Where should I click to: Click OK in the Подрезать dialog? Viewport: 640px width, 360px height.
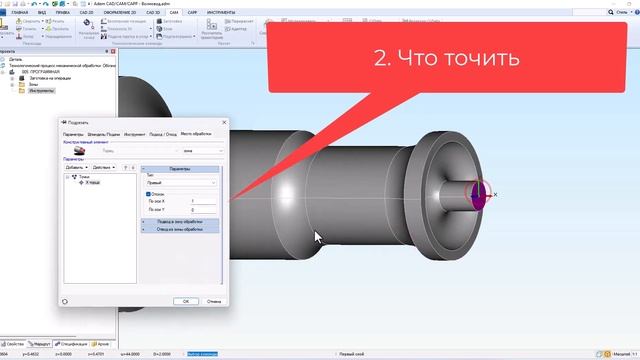coord(186,301)
